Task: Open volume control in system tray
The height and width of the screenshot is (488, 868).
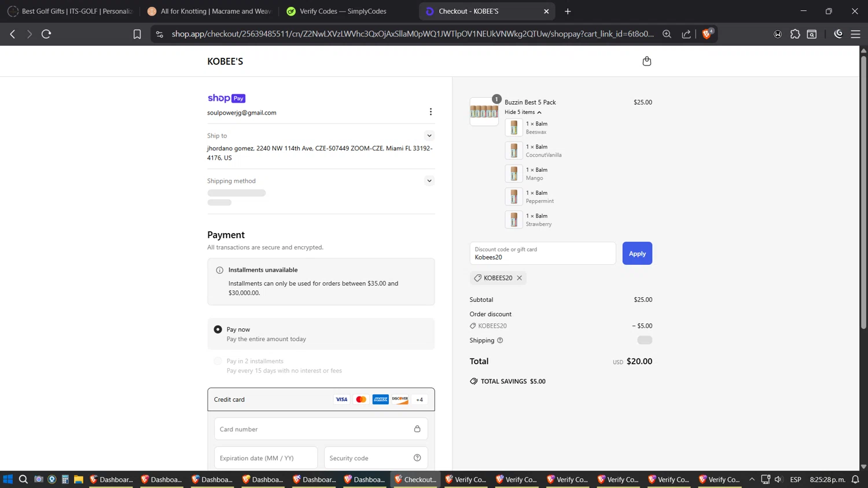Action: point(778,479)
